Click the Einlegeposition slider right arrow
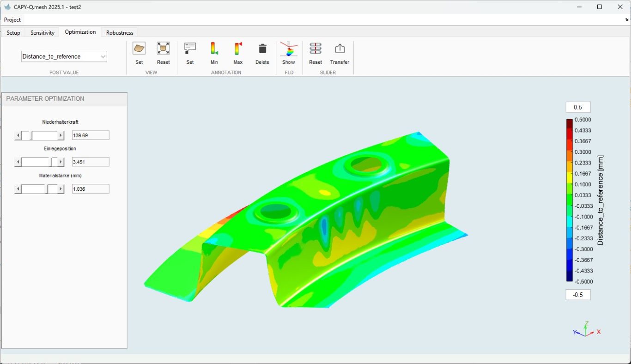The width and height of the screenshot is (631, 364). [x=61, y=162]
